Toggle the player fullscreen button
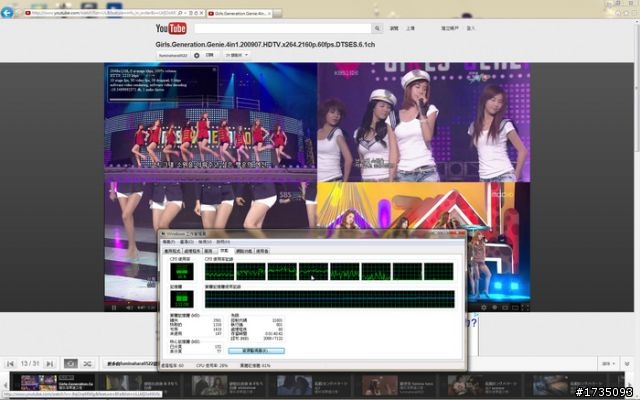 [525, 307]
